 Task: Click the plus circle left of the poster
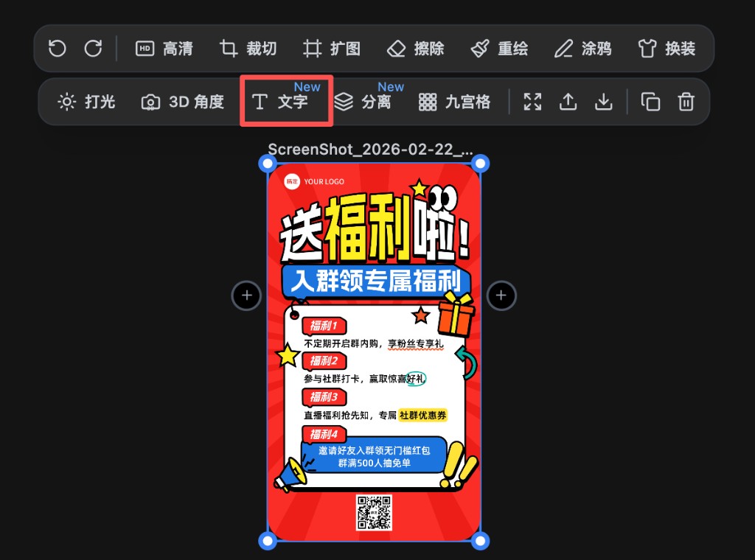point(246,295)
